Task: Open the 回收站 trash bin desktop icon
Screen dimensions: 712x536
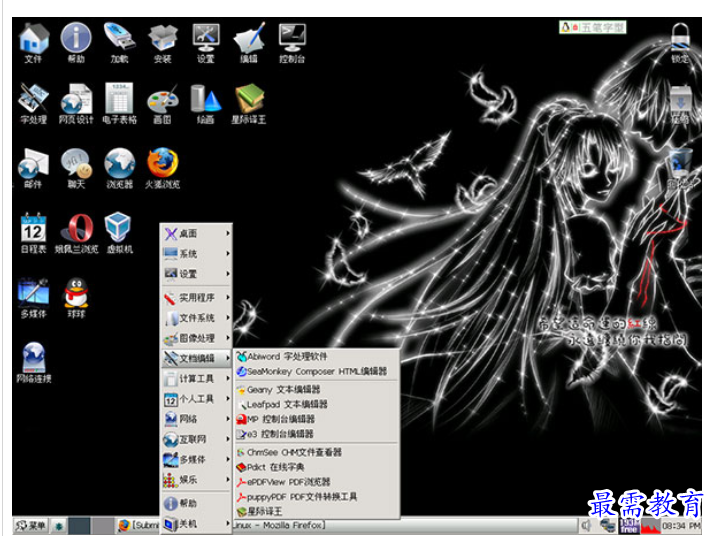Action: 680,168
